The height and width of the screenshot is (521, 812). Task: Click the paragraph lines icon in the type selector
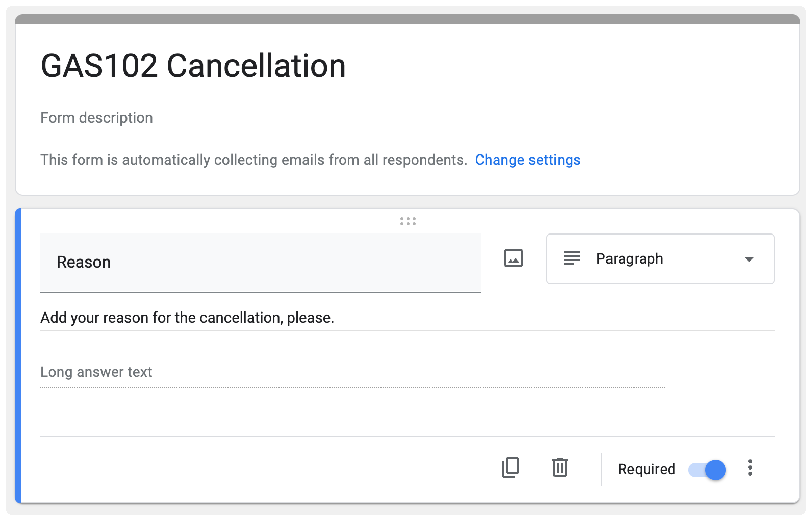571,258
